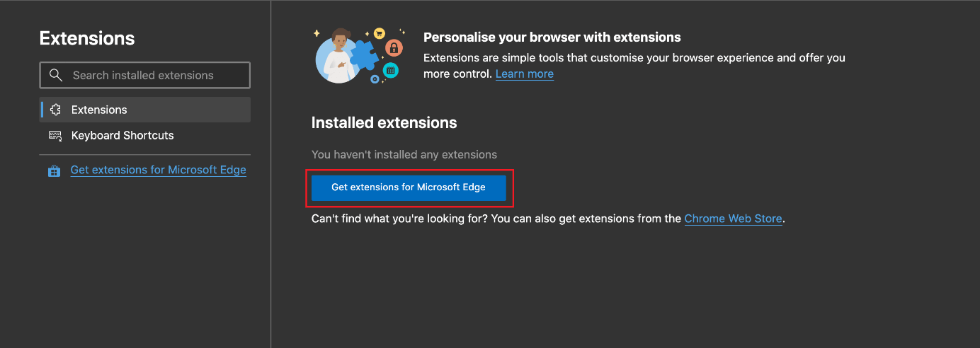The image size is (980, 348).
Task: Click 'Personalise your browser with extensions' heading
Action: (552, 37)
